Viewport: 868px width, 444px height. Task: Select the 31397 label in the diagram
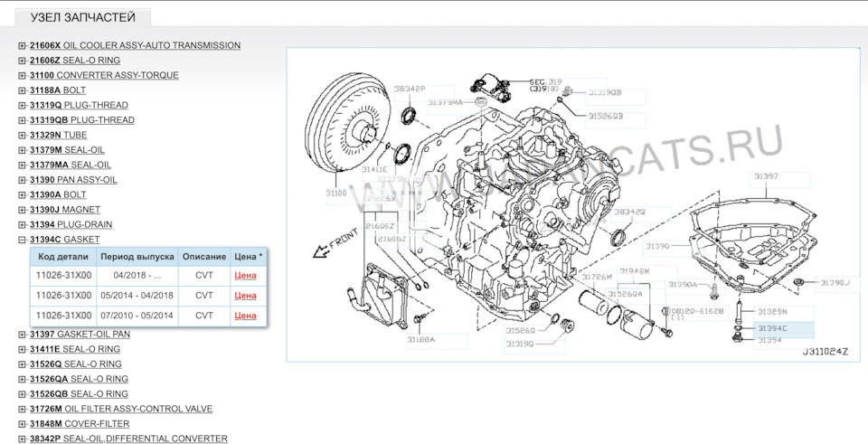coord(766,178)
